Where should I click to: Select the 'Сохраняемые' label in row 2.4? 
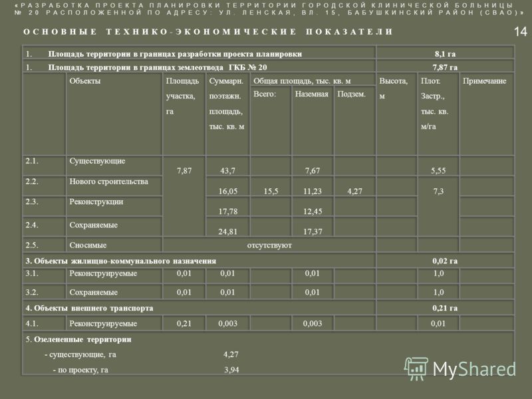pyautogui.click(x=93, y=225)
